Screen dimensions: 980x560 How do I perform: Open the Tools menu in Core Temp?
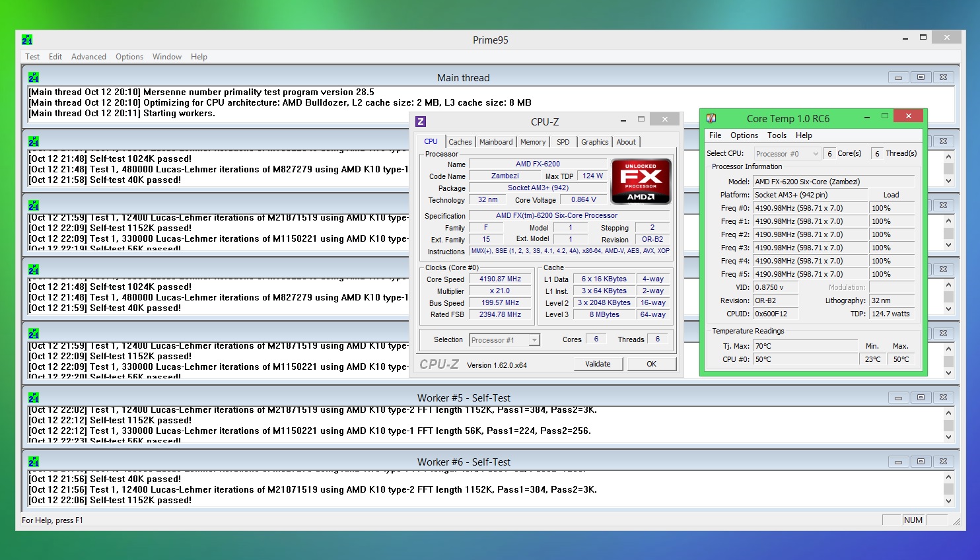pyautogui.click(x=777, y=135)
